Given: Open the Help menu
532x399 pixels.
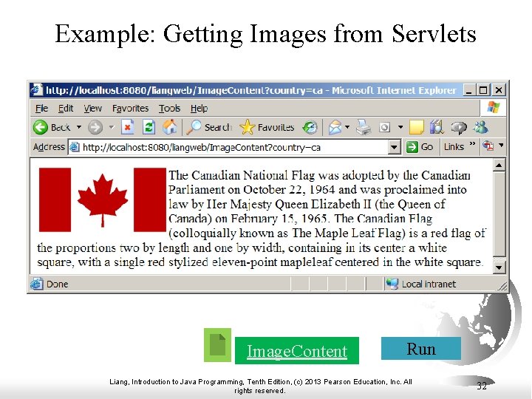Looking at the screenshot, I should coord(199,108).
